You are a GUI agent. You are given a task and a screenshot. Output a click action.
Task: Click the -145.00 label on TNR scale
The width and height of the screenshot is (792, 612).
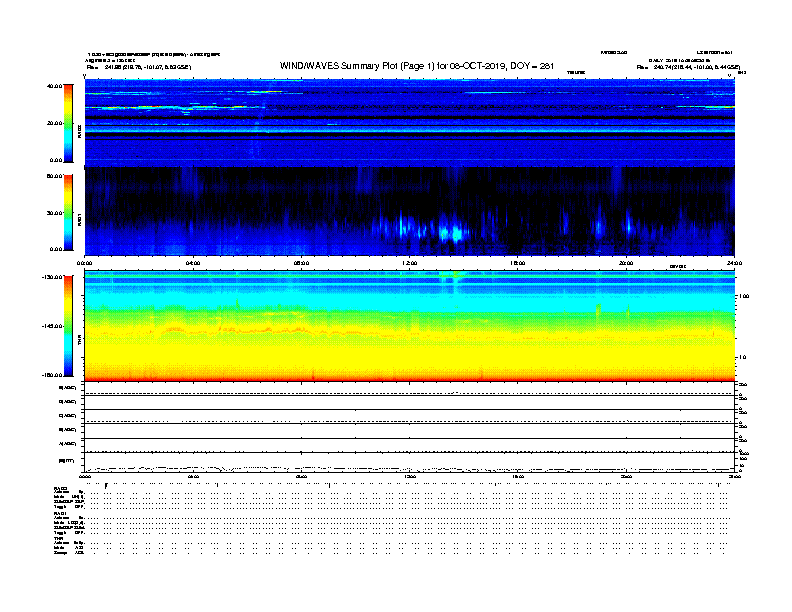pos(53,326)
